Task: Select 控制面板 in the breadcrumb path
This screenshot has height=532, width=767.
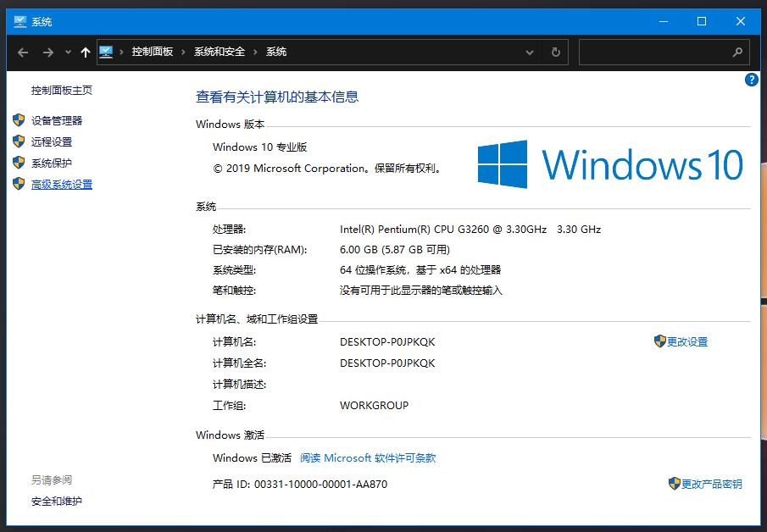Action: (153, 52)
